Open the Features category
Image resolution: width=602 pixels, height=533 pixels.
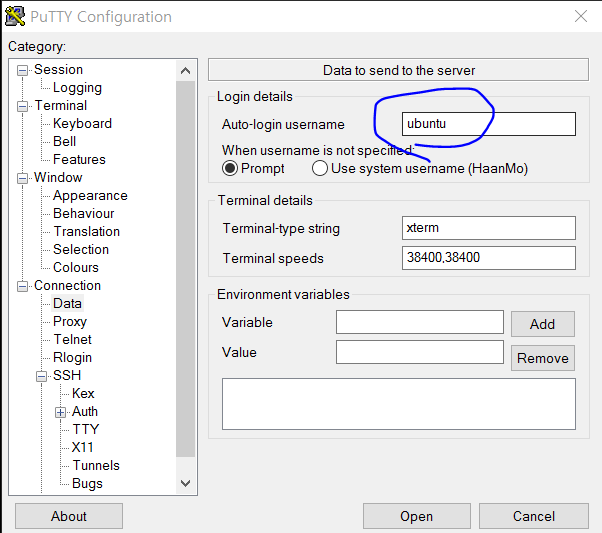click(x=79, y=159)
